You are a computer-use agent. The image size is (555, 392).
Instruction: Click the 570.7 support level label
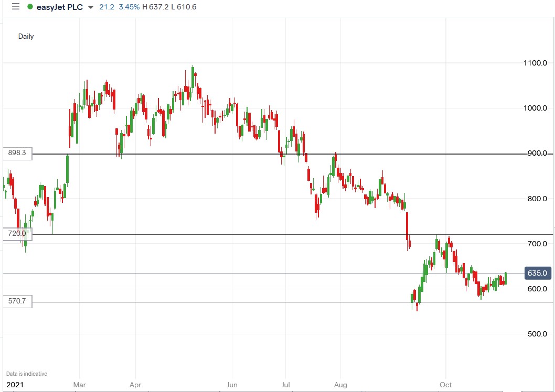[16, 301]
